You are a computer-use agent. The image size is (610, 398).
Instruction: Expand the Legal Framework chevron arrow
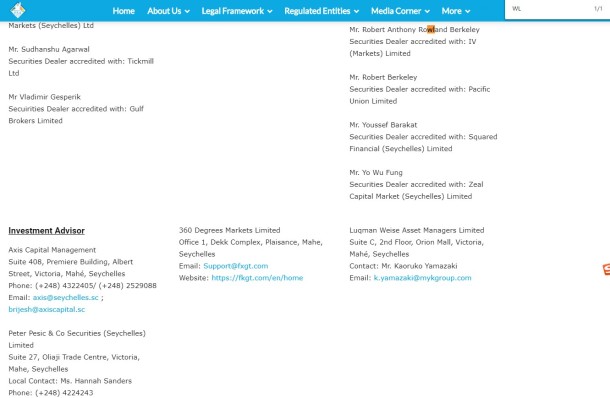click(x=270, y=12)
